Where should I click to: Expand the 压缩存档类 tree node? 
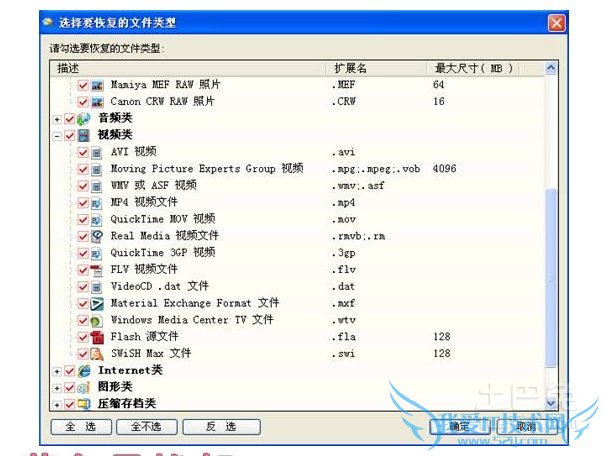pyautogui.click(x=57, y=405)
